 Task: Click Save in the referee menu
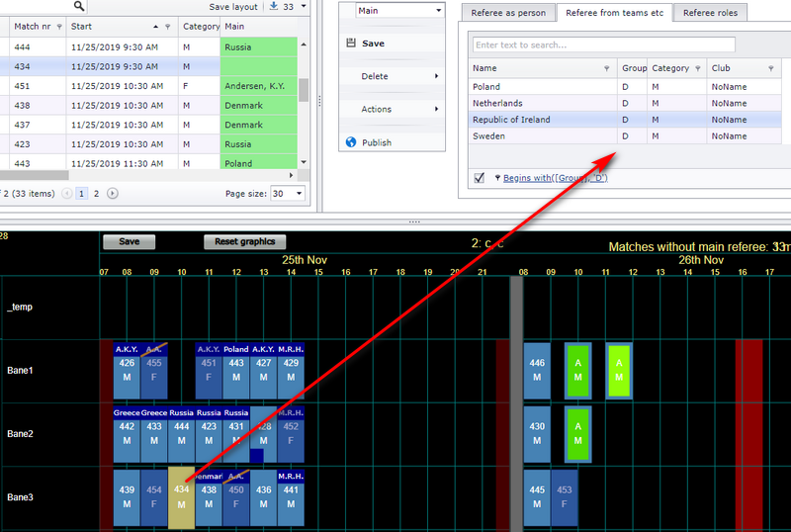pyautogui.click(x=374, y=44)
